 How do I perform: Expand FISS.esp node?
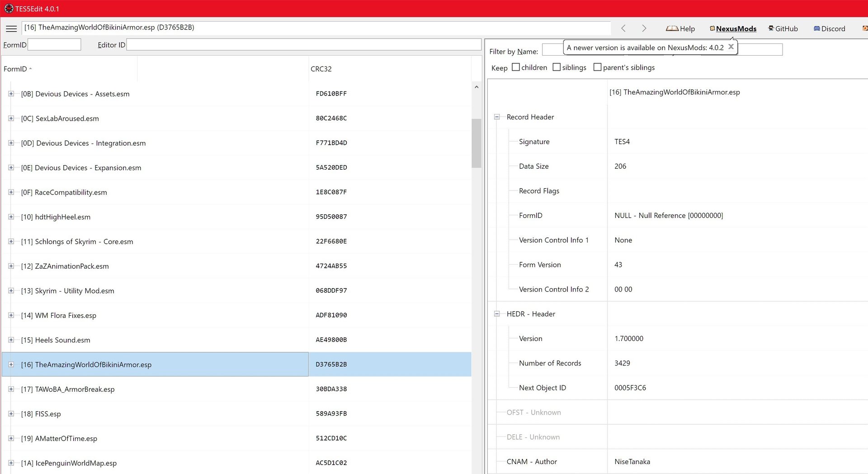pos(11,413)
